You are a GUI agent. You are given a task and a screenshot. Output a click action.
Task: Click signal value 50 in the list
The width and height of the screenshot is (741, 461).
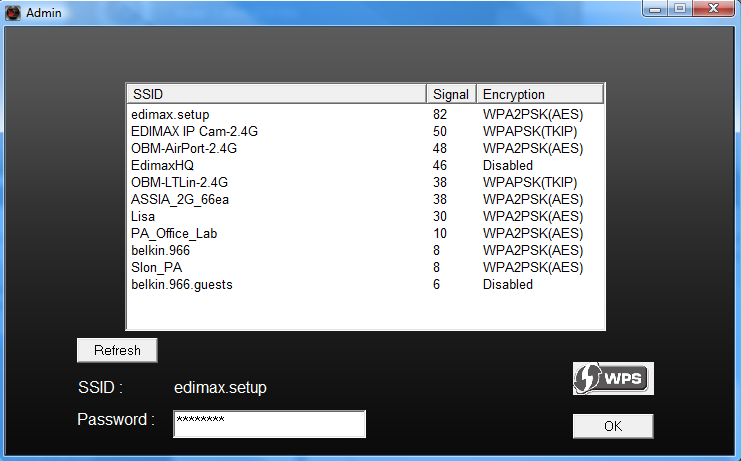coord(439,131)
